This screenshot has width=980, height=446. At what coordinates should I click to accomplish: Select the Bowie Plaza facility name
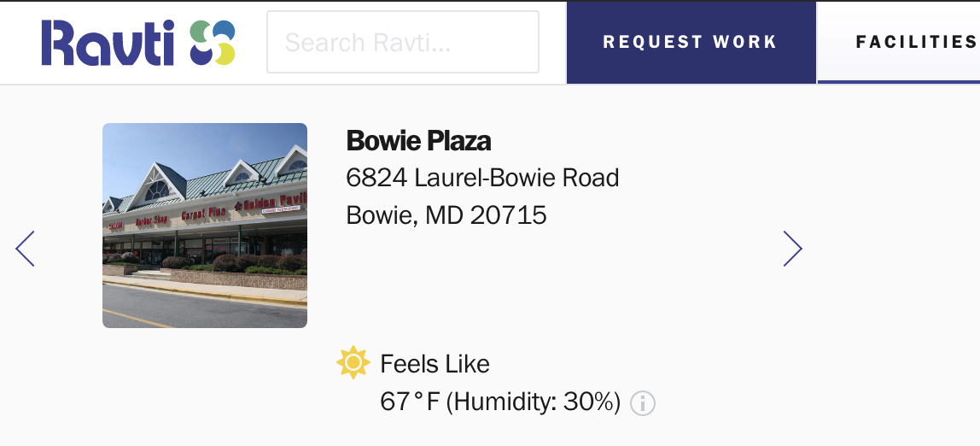coord(419,141)
